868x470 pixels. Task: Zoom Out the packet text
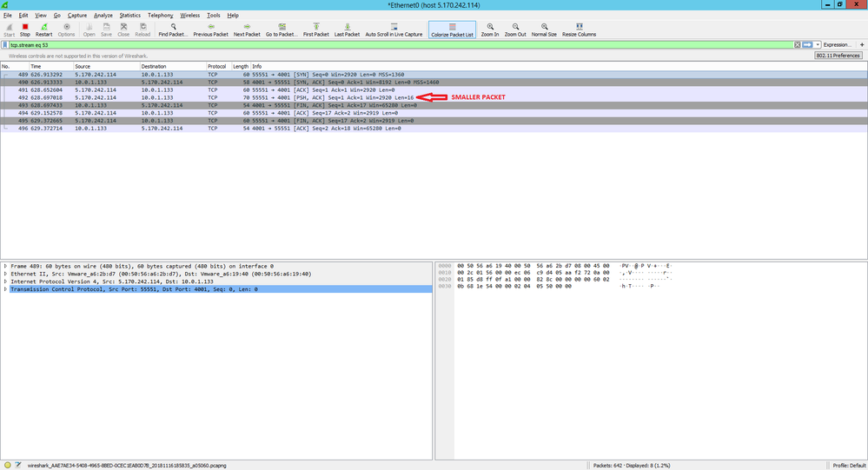(515, 30)
